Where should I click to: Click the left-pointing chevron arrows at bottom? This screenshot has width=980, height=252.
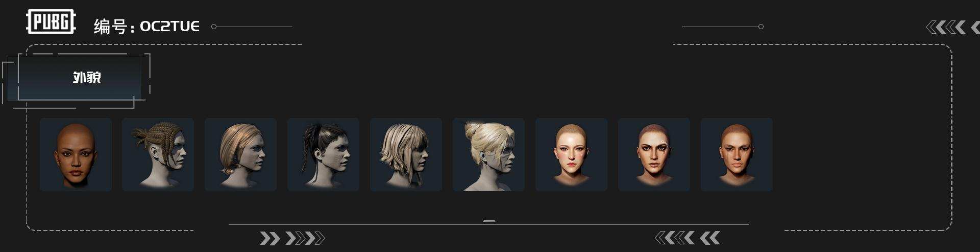688,238
